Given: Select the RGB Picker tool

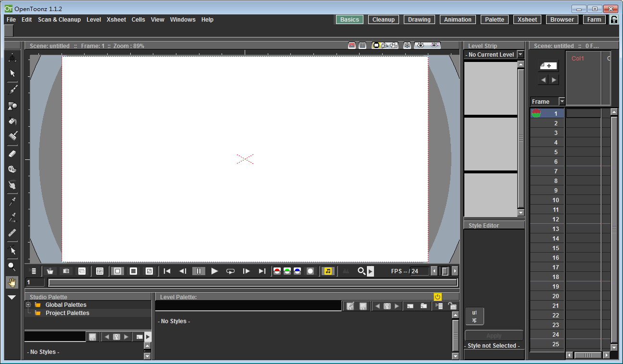Looking at the screenshot, I should pyautogui.click(x=12, y=217).
